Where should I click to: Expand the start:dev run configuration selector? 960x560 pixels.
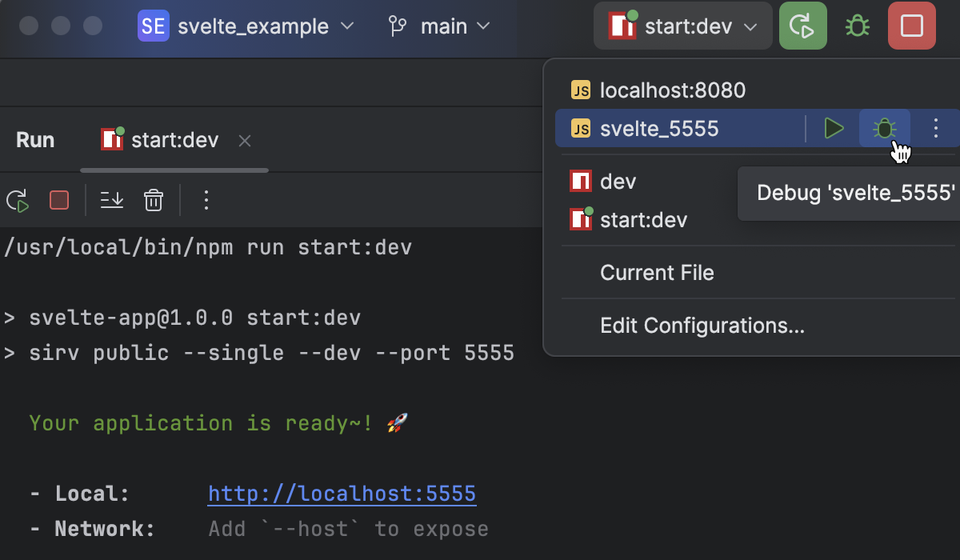coord(682,26)
